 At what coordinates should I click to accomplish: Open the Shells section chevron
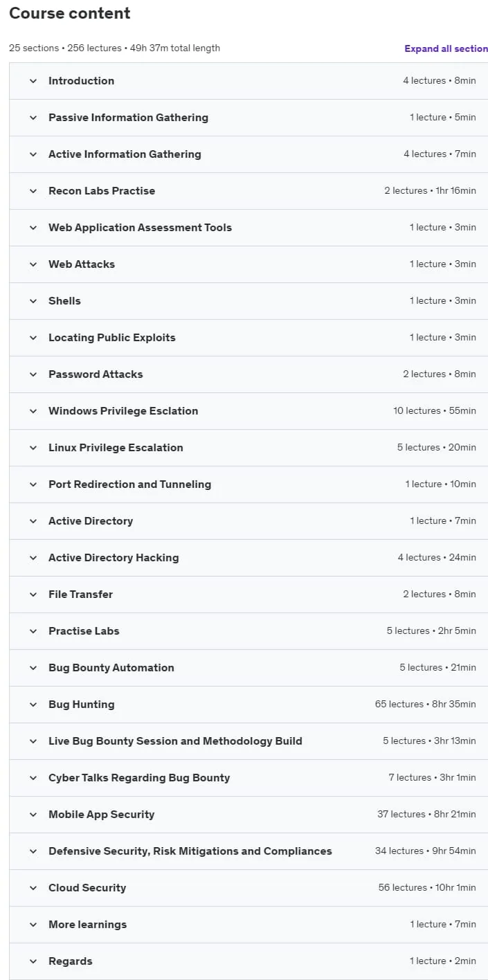click(x=33, y=301)
